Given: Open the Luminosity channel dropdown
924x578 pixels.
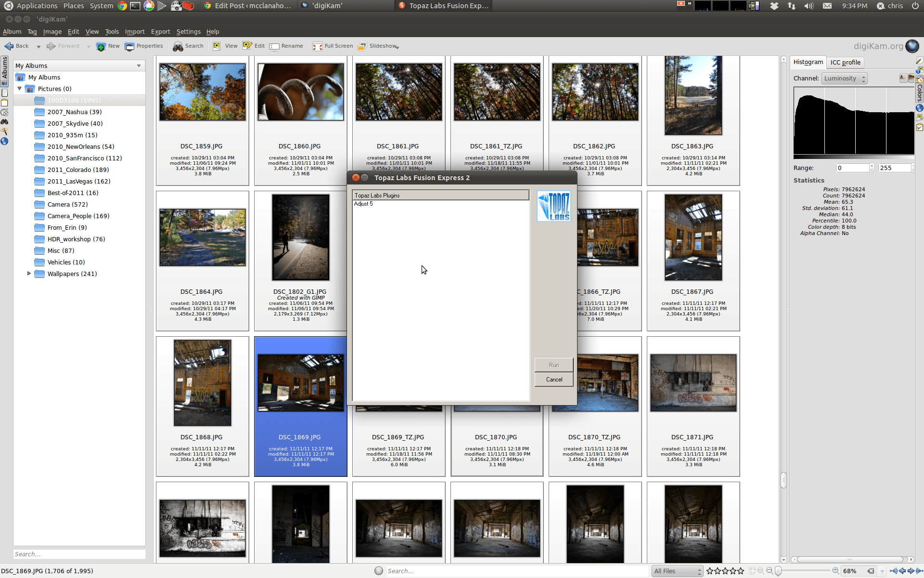Looking at the screenshot, I should [x=844, y=79].
